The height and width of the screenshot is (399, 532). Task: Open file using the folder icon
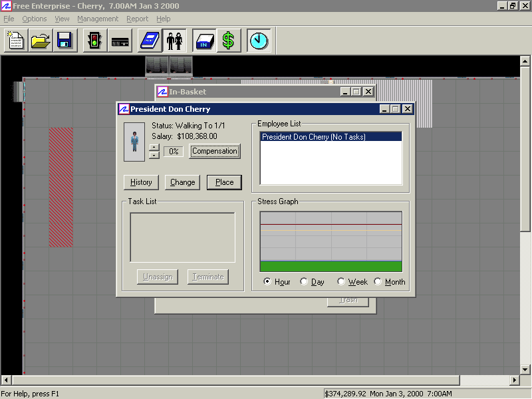41,41
